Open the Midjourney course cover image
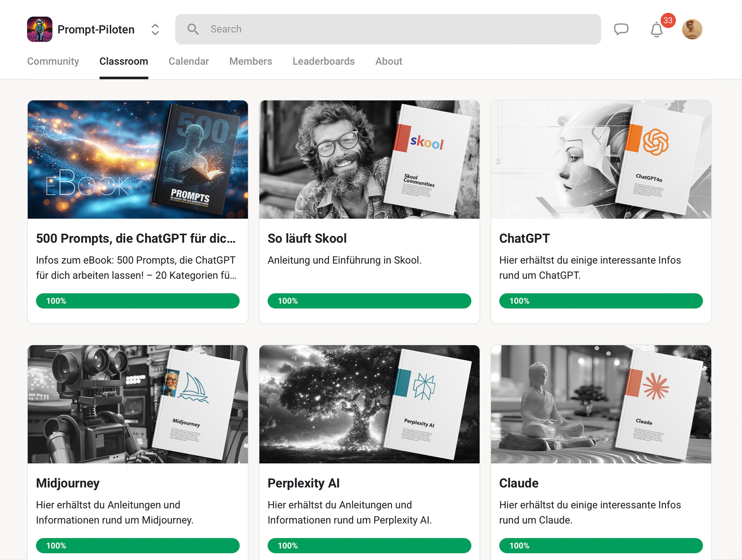 pos(138,404)
